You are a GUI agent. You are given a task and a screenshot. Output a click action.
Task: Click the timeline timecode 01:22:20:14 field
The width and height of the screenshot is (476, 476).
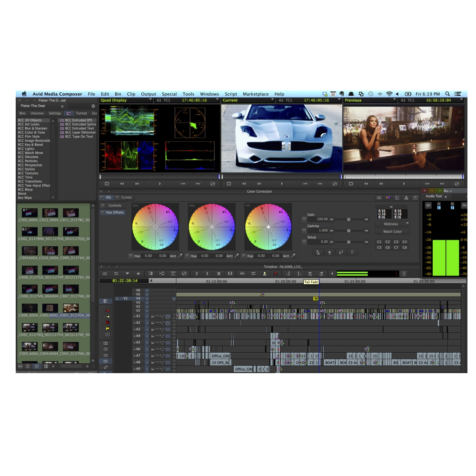pyautogui.click(x=125, y=281)
